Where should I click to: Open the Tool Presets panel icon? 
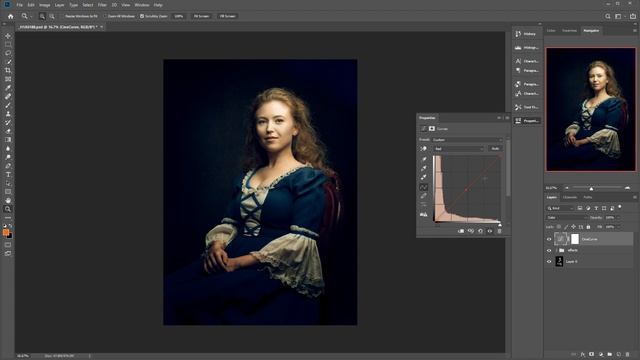pyautogui.click(x=518, y=107)
